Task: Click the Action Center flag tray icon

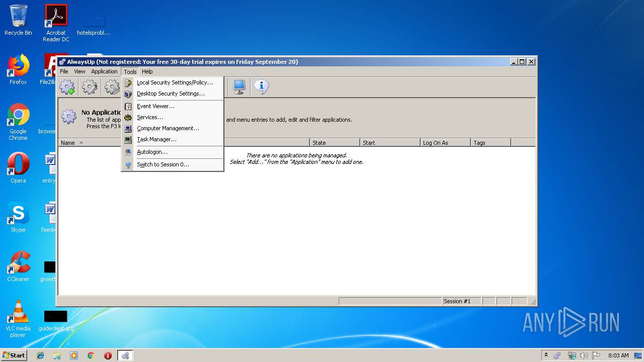Action: pos(596,355)
